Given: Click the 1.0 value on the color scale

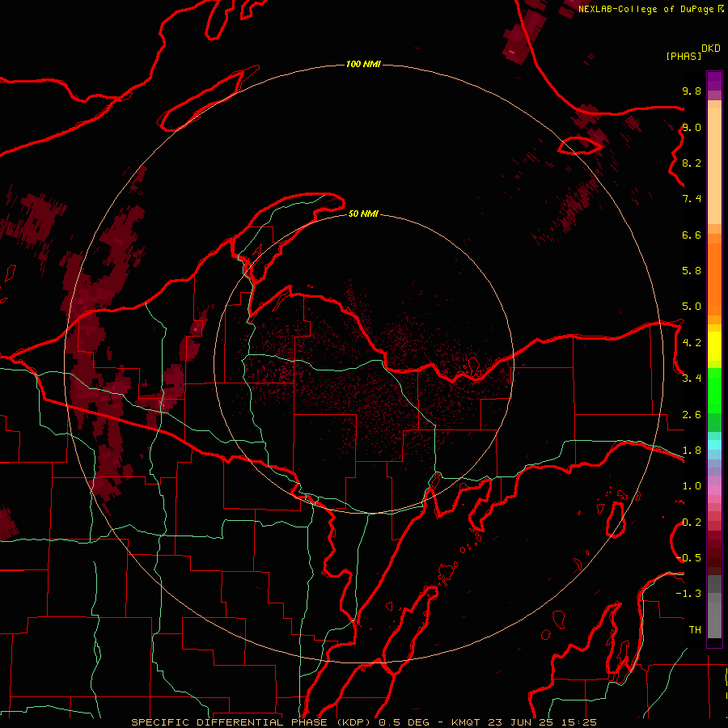Looking at the screenshot, I should pos(692,486).
